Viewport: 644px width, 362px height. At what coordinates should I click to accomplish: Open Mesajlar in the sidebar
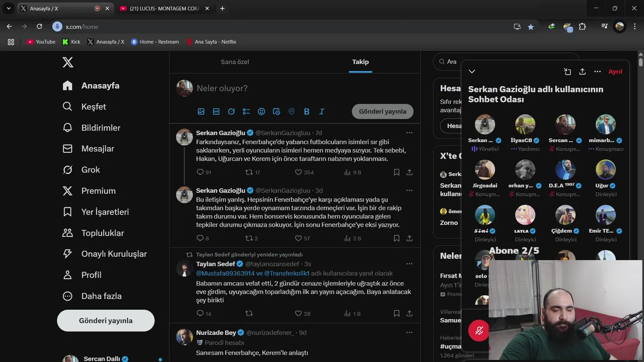[x=88, y=149]
